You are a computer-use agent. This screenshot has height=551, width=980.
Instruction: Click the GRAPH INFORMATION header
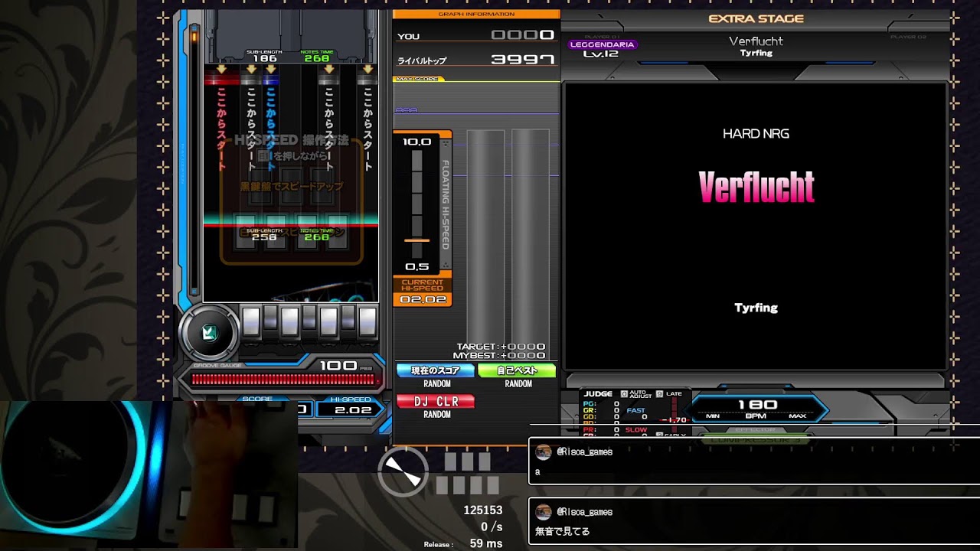(x=476, y=14)
